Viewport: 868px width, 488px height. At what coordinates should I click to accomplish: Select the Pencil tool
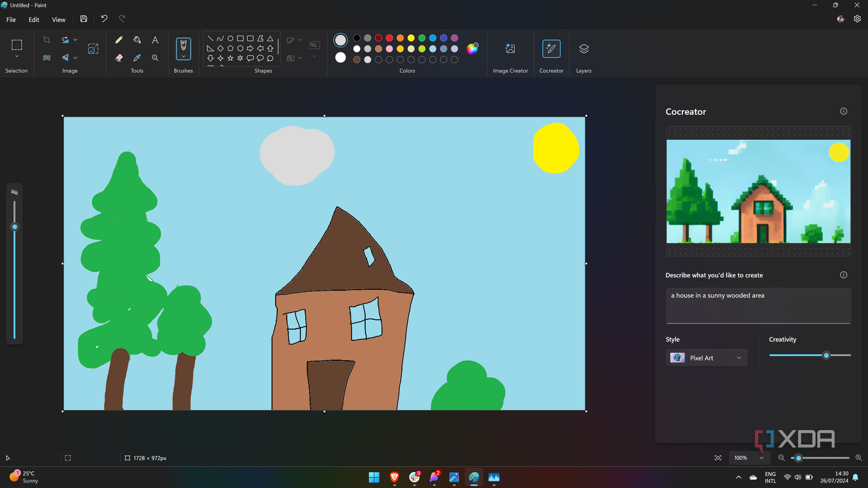119,39
